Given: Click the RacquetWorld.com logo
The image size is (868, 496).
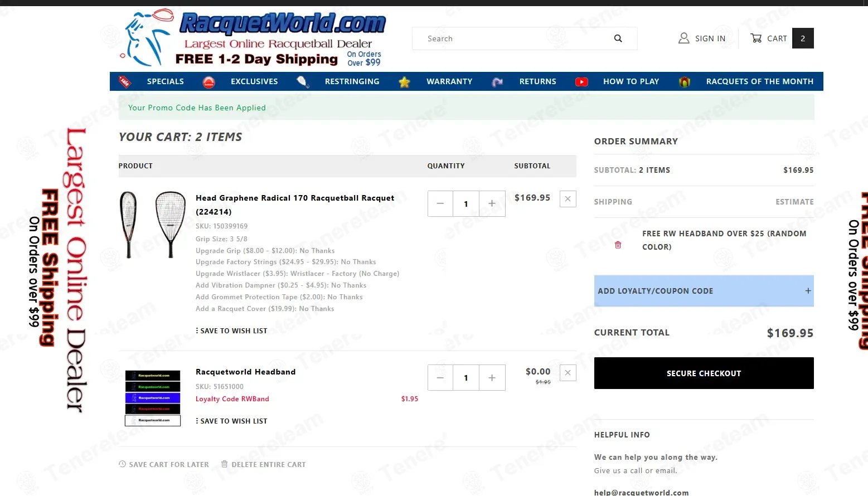Looking at the screenshot, I should click(253, 38).
